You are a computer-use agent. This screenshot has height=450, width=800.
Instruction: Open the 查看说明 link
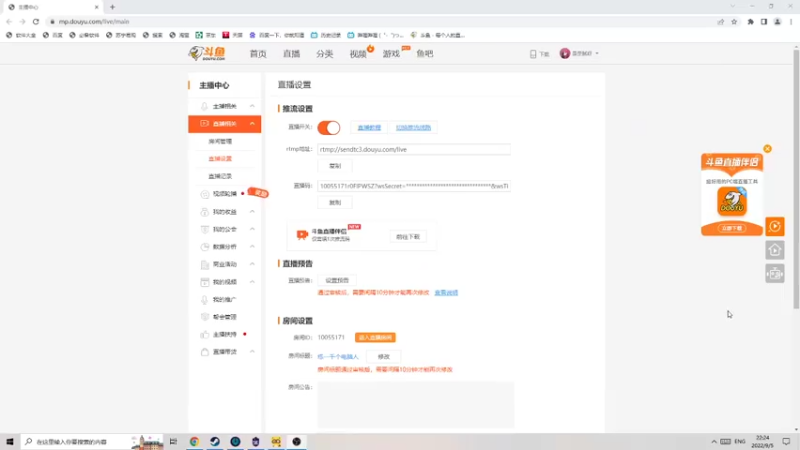point(446,293)
